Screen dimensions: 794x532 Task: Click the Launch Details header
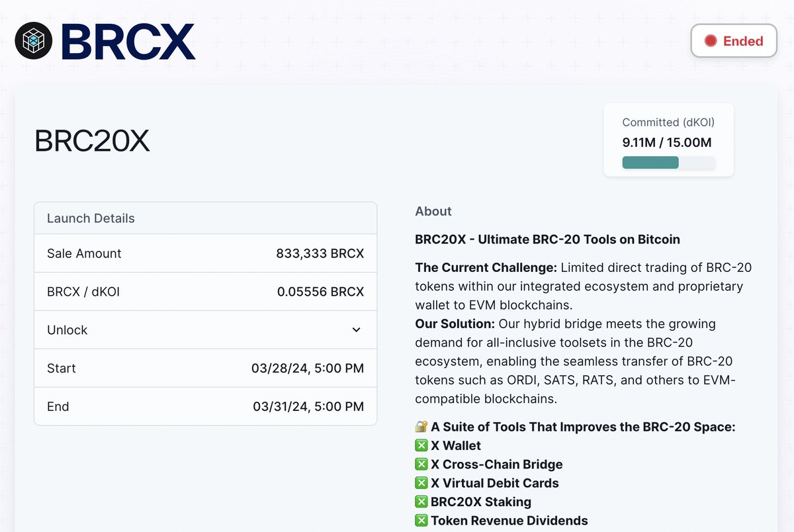tap(91, 218)
